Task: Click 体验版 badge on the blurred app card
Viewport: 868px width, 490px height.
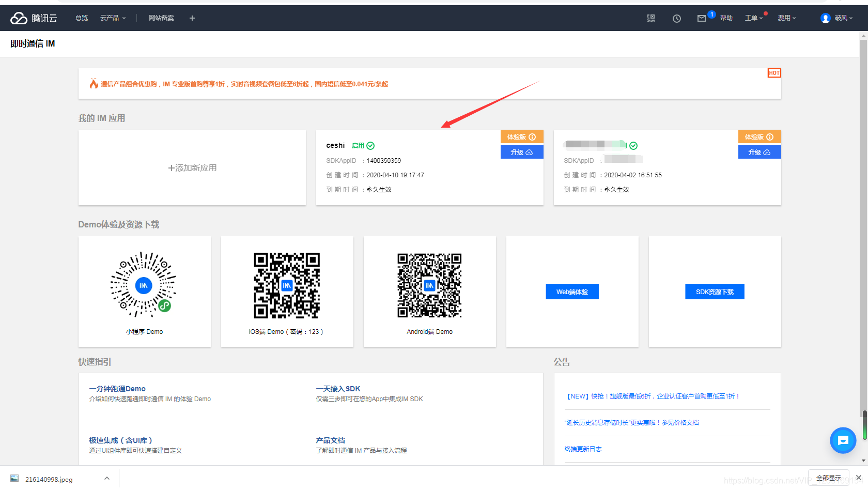Action: [x=760, y=136]
